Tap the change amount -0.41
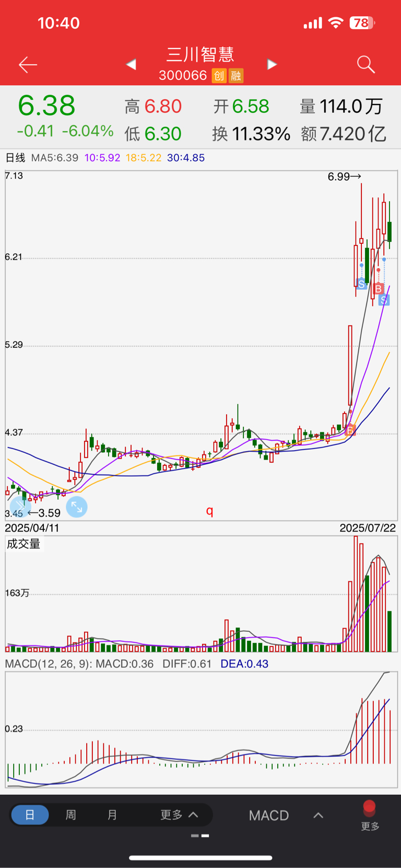The height and width of the screenshot is (868, 401). click(36, 131)
